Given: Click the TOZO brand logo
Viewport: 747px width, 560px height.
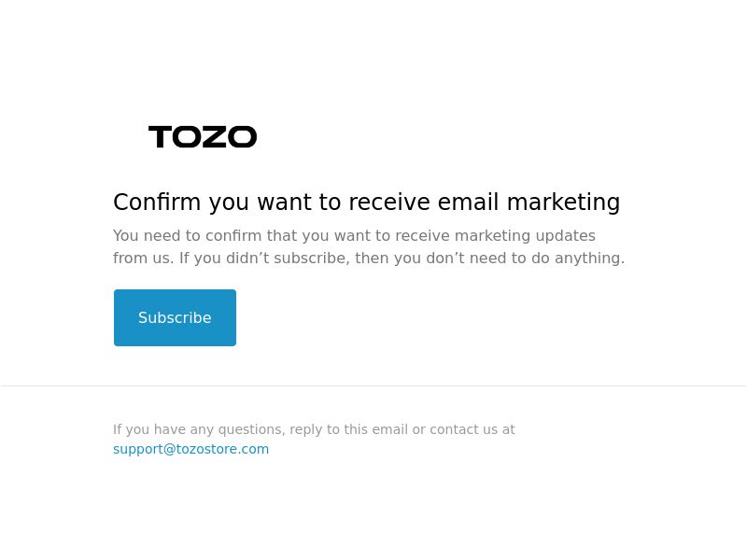Looking at the screenshot, I should coord(203,136).
